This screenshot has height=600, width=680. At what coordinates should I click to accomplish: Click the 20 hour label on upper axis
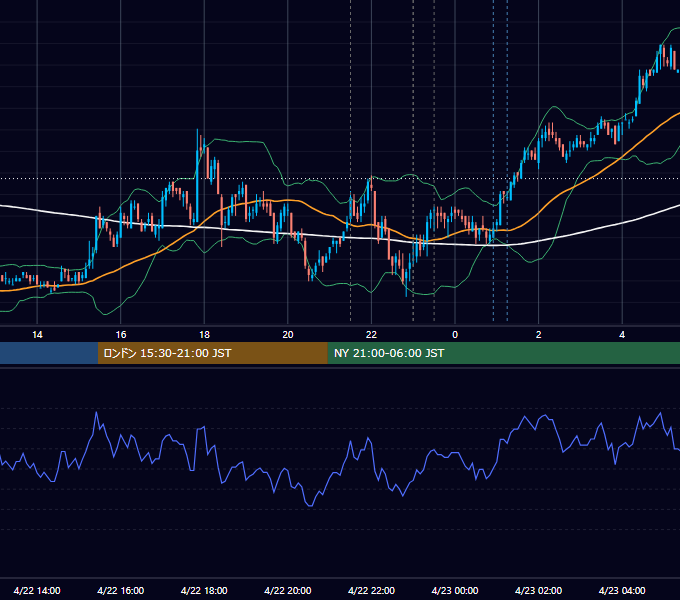(288, 335)
